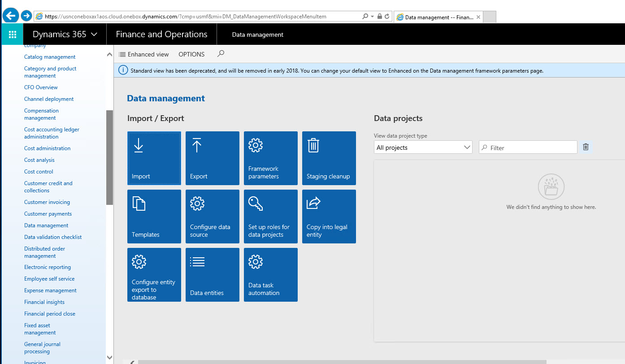Image resolution: width=625 pixels, height=364 pixels.
Task: Click the navigation pane scroll down arrow
Action: pos(109,357)
